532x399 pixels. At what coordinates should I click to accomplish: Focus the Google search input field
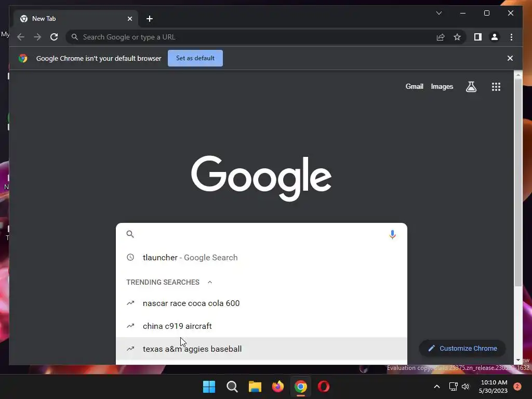[x=261, y=234]
